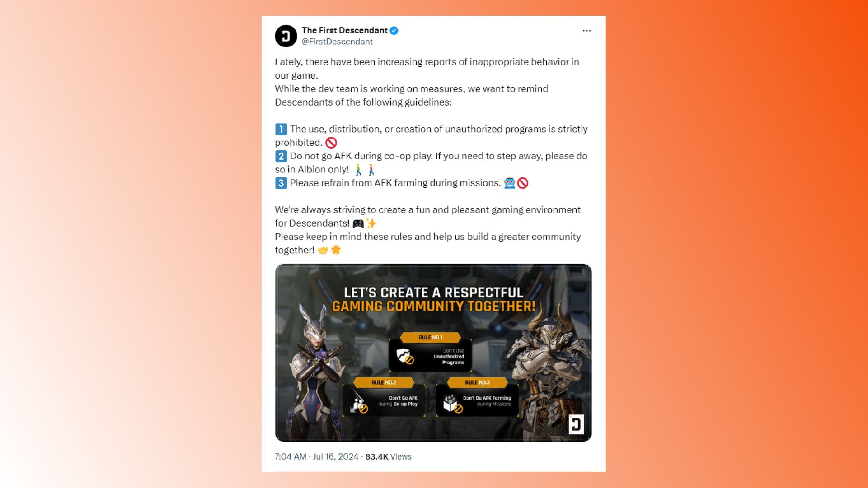Open the respectful gaming community image
868x488 pixels.
click(433, 353)
